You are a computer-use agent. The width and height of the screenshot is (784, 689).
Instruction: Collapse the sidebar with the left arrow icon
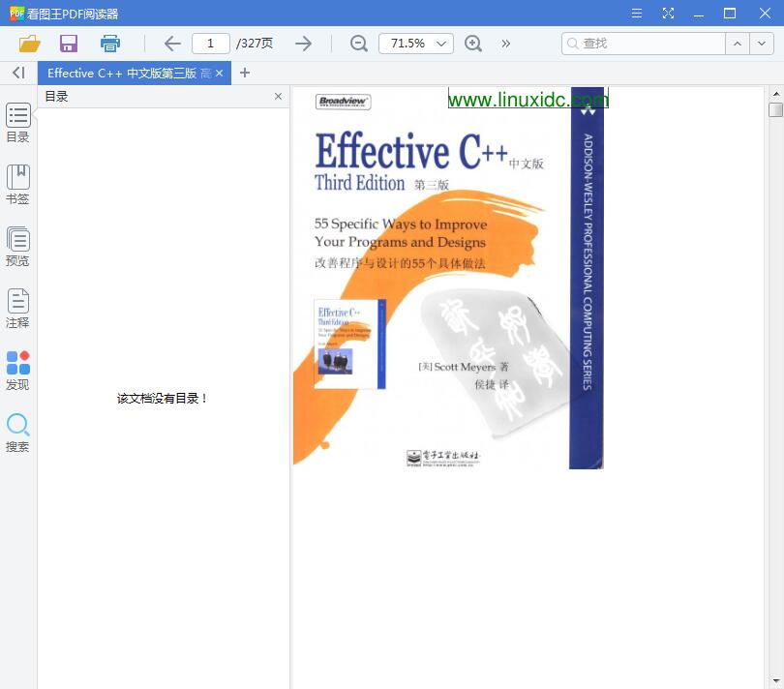coord(18,73)
